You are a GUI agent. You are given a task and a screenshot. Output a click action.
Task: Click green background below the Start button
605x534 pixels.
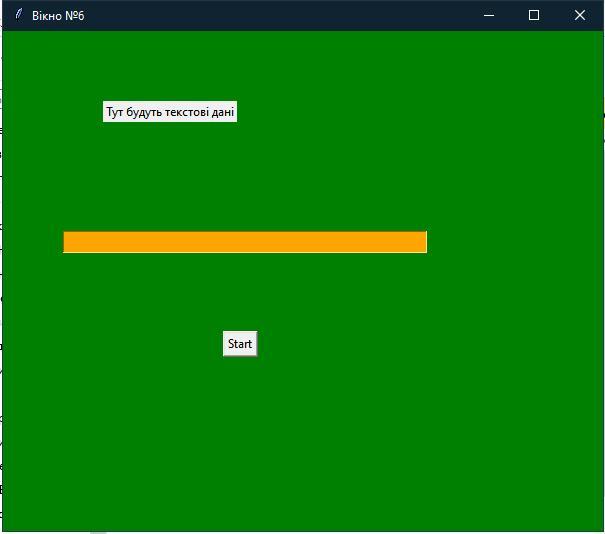click(240, 430)
